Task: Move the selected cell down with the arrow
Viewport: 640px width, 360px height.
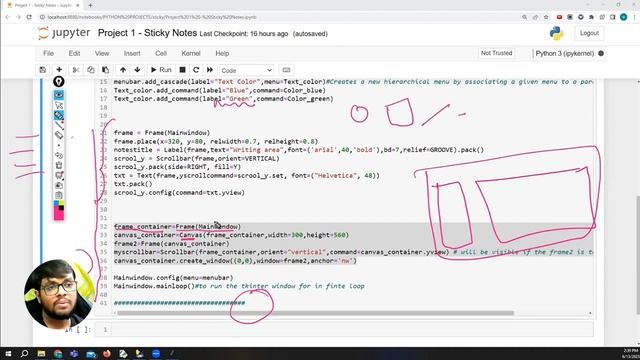Action: coord(137,70)
